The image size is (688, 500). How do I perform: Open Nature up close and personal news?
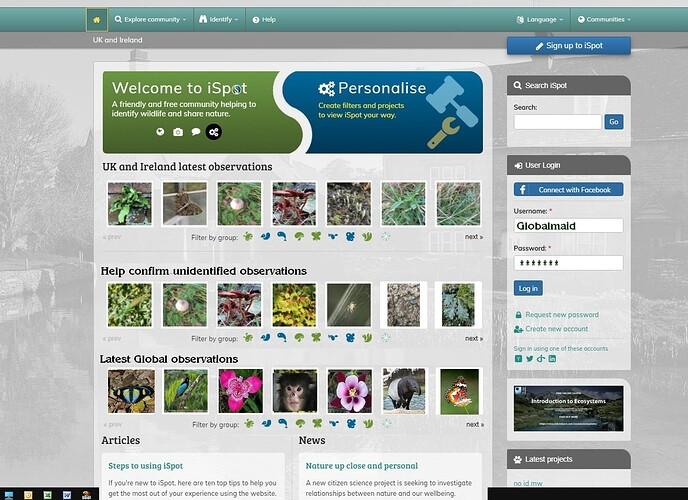click(362, 466)
